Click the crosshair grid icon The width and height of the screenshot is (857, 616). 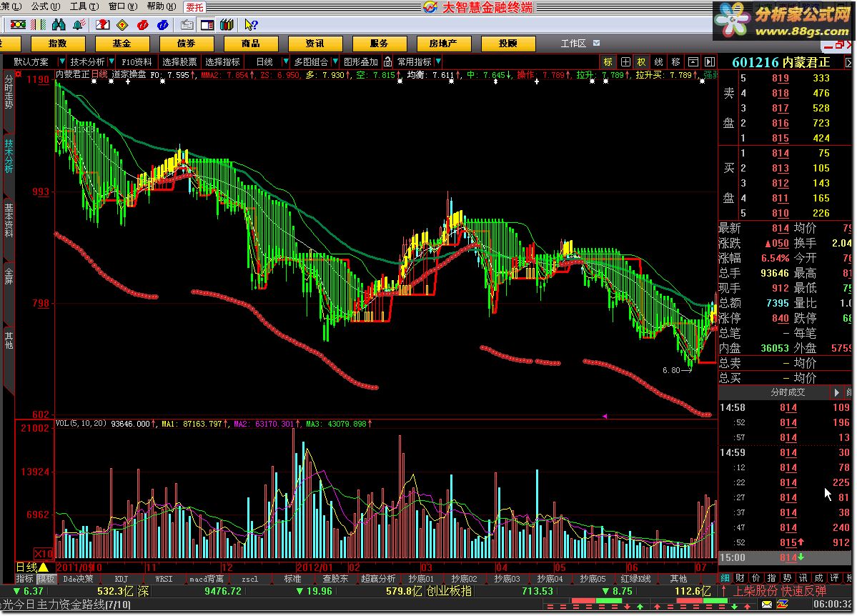coord(625,61)
